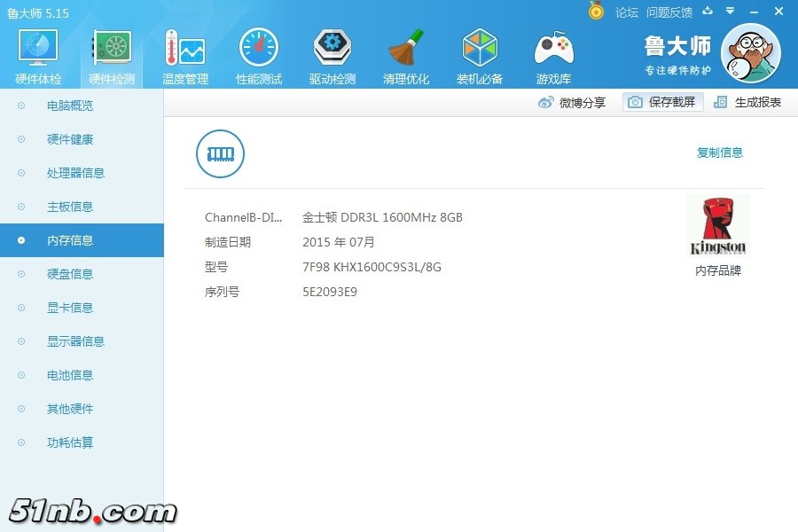The height and width of the screenshot is (532, 798).
Task: Open 驱动检测 driver detection icon
Action: pyautogui.click(x=332, y=55)
